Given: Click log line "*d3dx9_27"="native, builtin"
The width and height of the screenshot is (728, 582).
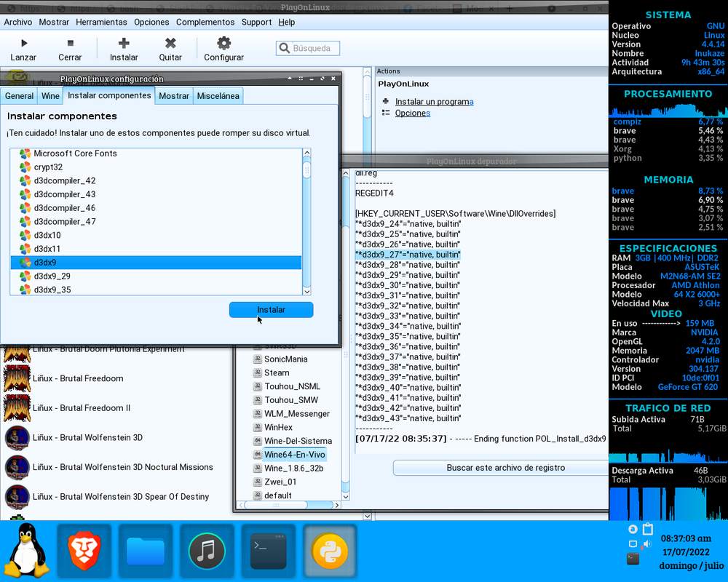Looking at the screenshot, I should click(x=408, y=255).
